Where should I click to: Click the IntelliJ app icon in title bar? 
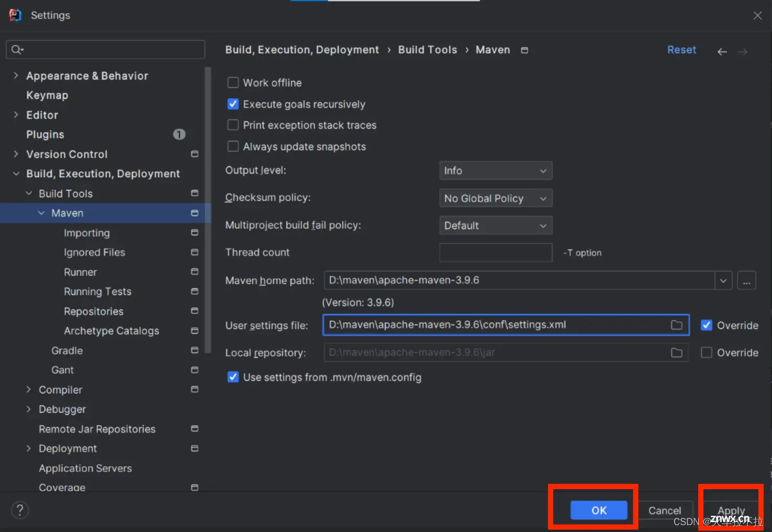coord(15,15)
